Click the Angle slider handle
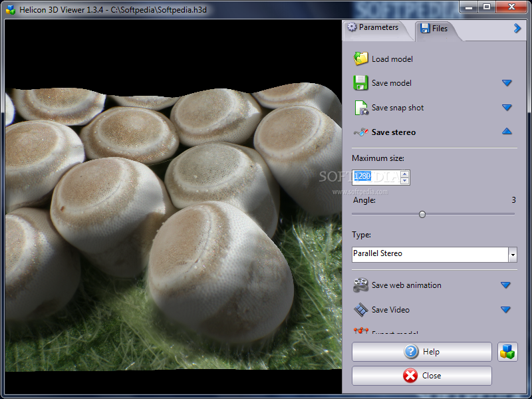This screenshot has width=532, height=399. (x=422, y=214)
